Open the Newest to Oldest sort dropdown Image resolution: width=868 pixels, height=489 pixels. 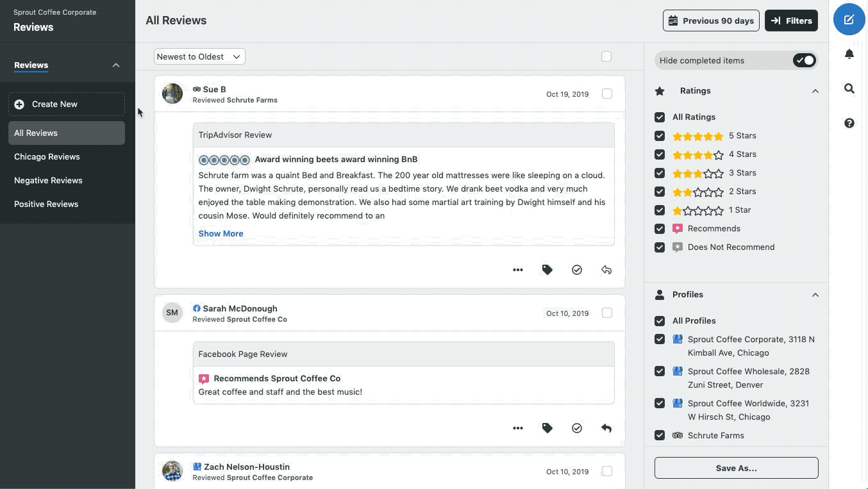(x=199, y=56)
